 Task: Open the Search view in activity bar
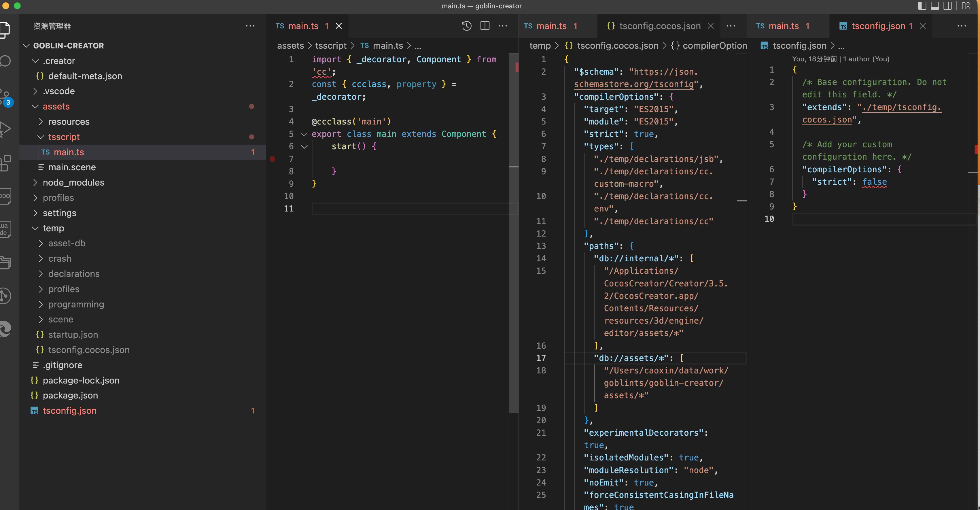tap(5, 61)
